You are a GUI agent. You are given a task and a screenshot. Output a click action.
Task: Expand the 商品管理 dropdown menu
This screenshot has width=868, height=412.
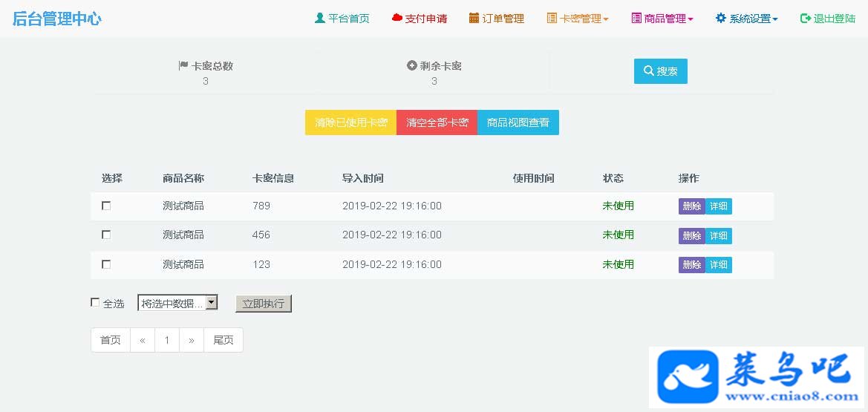(x=662, y=19)
